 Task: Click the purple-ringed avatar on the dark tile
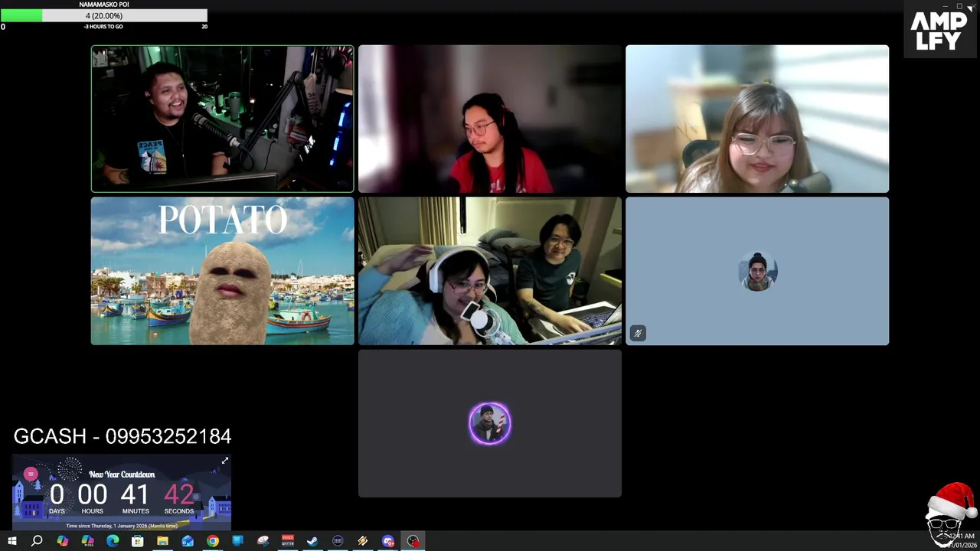(x=490, y=423)
